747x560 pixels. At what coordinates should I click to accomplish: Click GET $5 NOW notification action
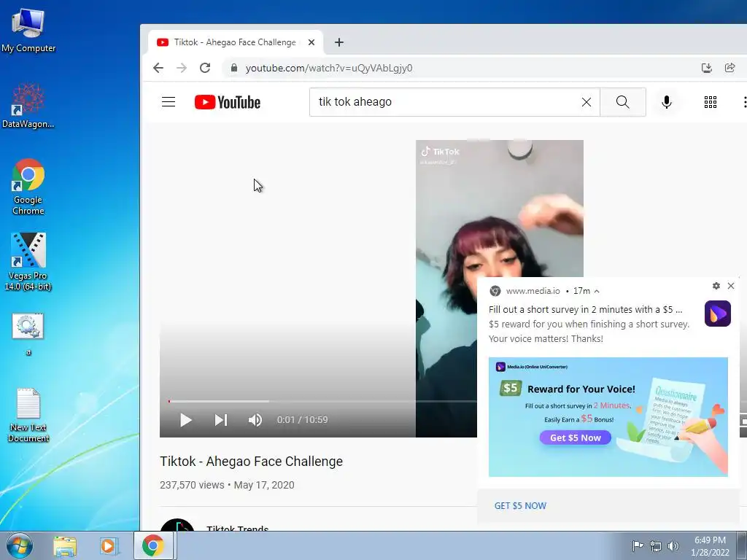520,506
